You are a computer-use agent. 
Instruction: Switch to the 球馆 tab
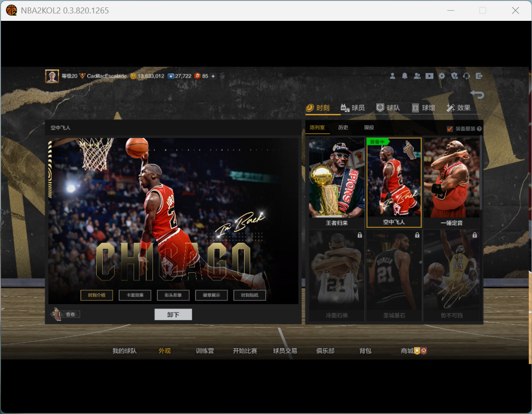click(424, 108)
